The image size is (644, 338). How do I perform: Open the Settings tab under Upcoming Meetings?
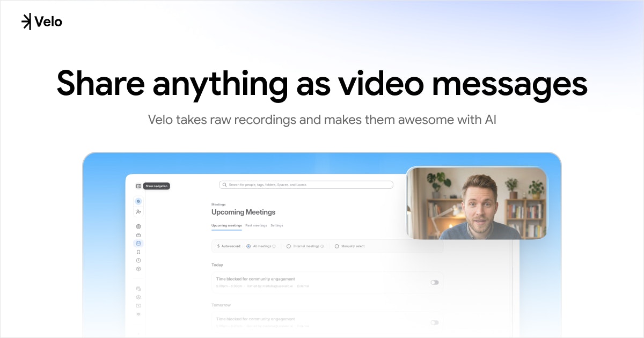click(276, 225)
